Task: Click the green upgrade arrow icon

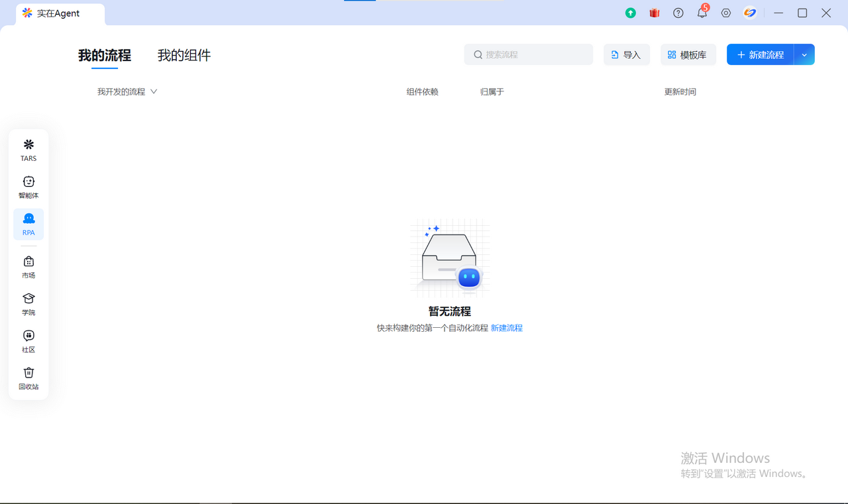Action: [631, 13]
